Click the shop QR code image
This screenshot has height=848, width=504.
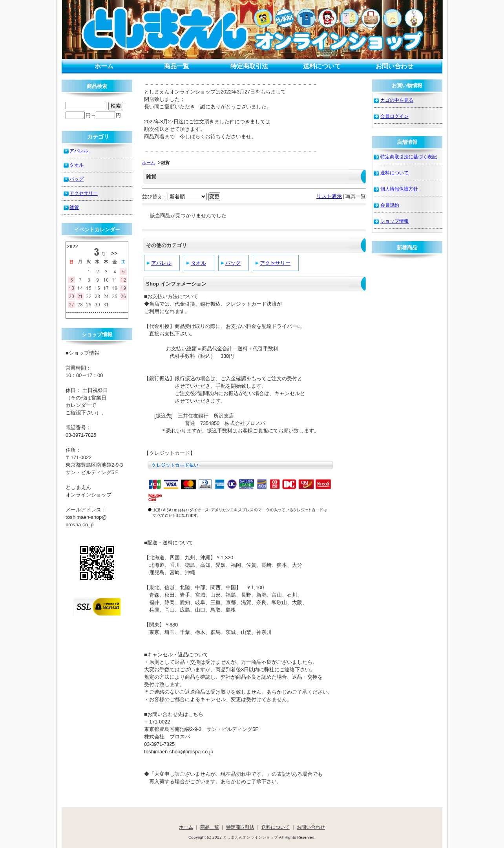coord(97,563)
